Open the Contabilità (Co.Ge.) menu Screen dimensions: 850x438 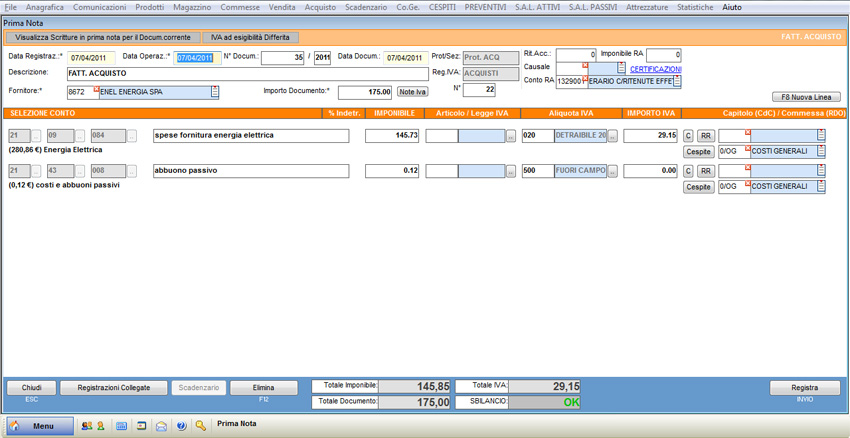click(x=408, y=7)
